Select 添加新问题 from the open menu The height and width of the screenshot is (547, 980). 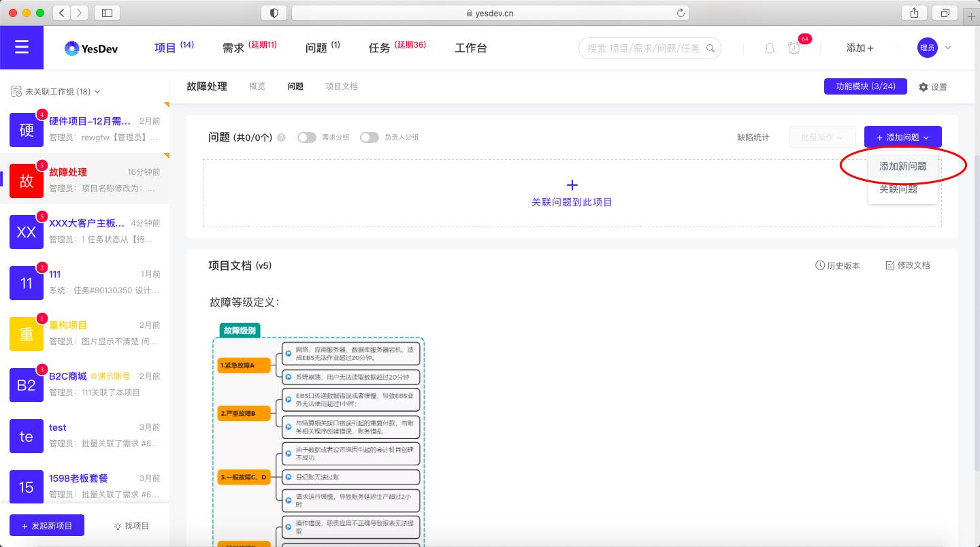[902, 165]
